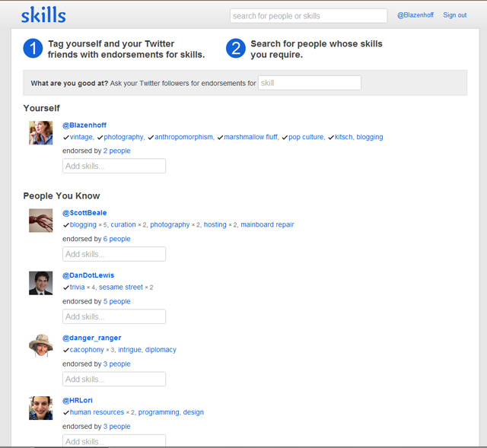Click @HRLori's profile photo

(41, 408)
